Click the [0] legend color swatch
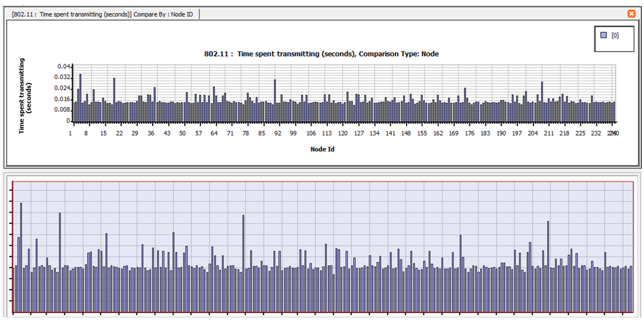The width and height of the screenshot is (644, 324). (x=603, y=35)
